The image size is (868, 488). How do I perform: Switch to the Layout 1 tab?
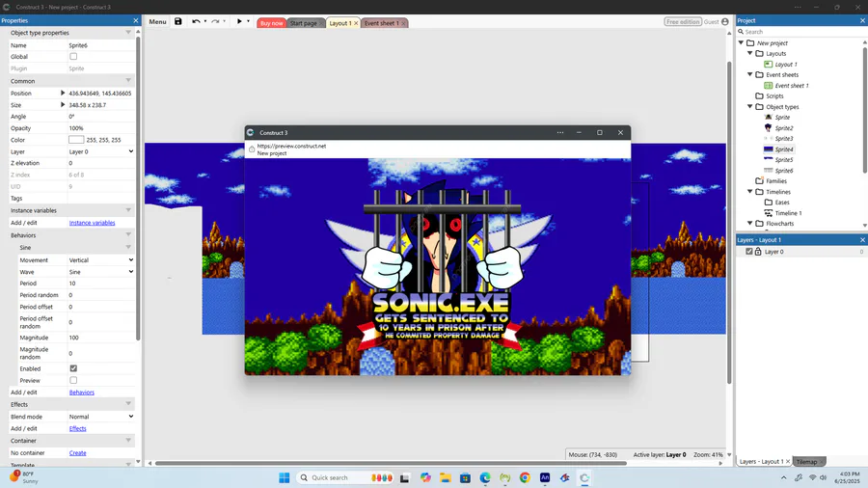tap(340, 23)
